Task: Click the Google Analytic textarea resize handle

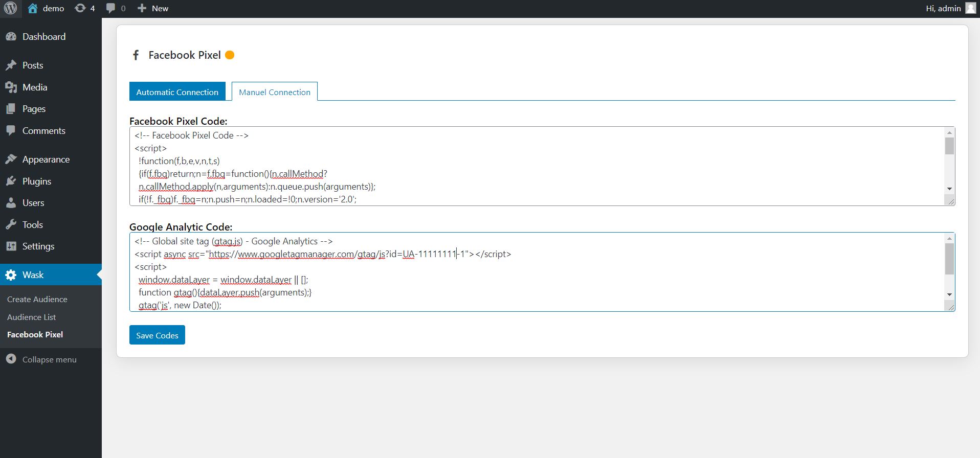Action: tap(951, 307)
